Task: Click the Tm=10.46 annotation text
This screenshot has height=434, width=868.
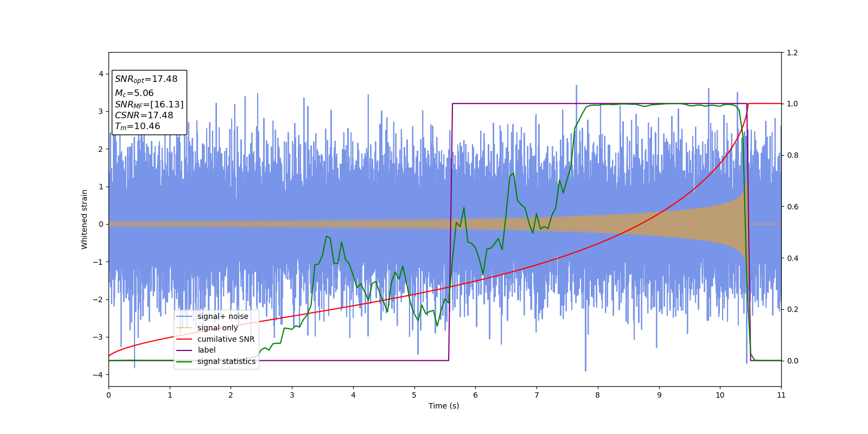Action: [x=137, y=126]
